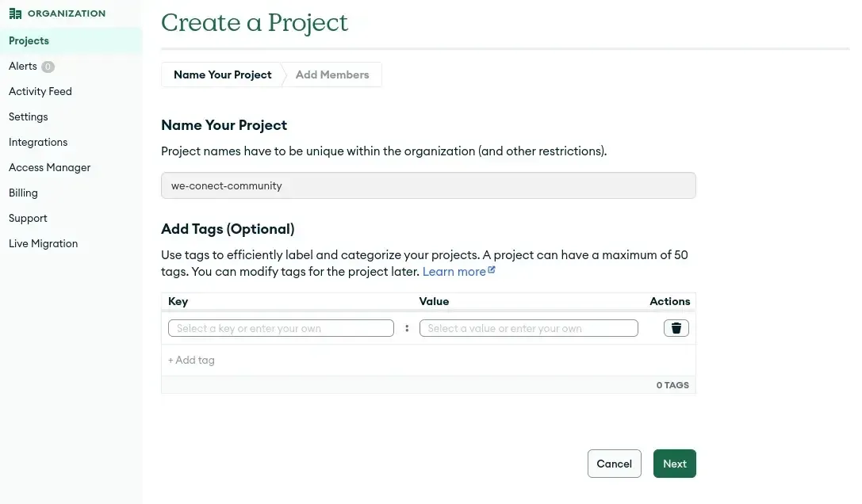The image size is (862, 504).
Task: Open Live Migration page
Action: pyautogui.click(x=43, y=243)
